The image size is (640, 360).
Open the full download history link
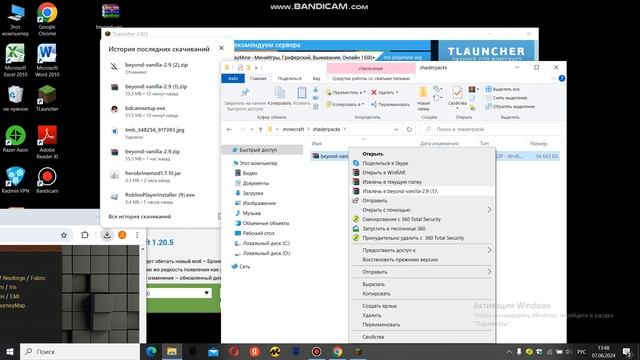click(x=140, y=216)
